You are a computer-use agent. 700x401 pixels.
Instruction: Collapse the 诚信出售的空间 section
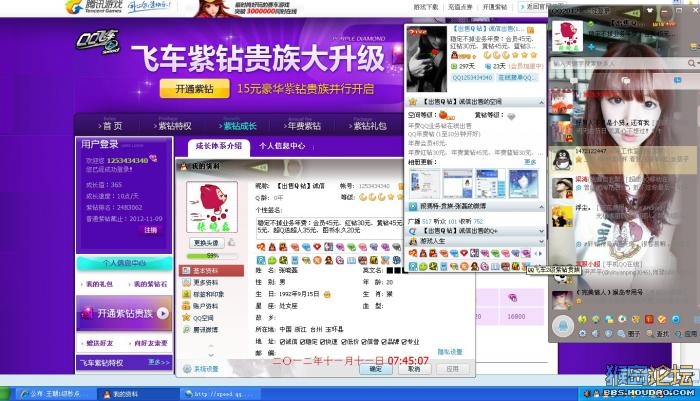pyautogui.click(x=541, y=102)
